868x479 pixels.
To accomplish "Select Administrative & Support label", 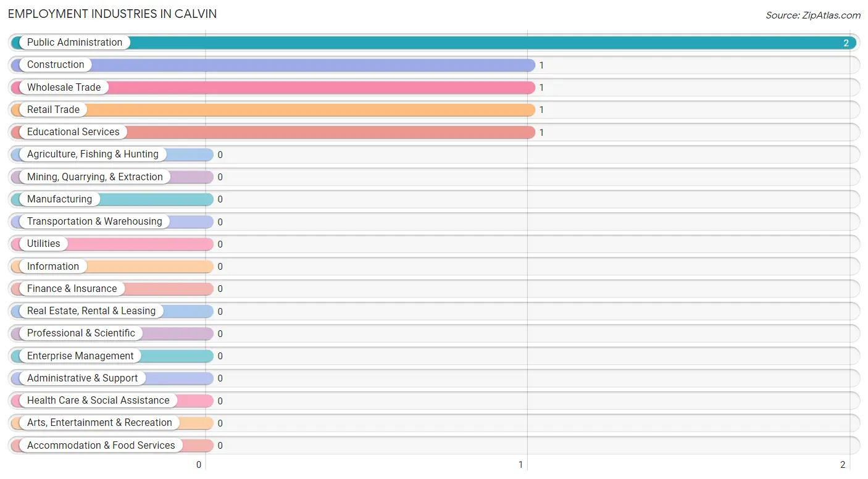I will click(83, 378).
